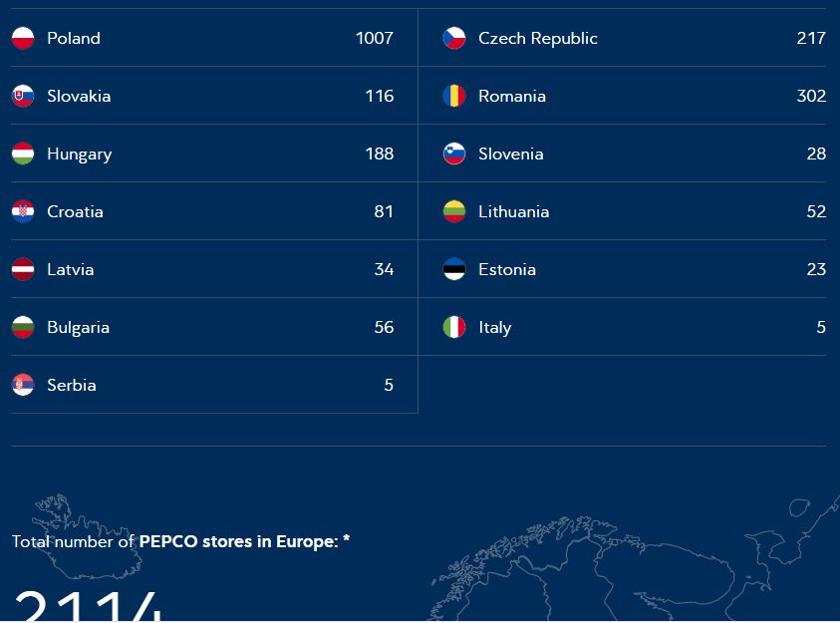The image size is (840, 623).
Task: Select the Hungary country name
Action: tap(80, 155)
